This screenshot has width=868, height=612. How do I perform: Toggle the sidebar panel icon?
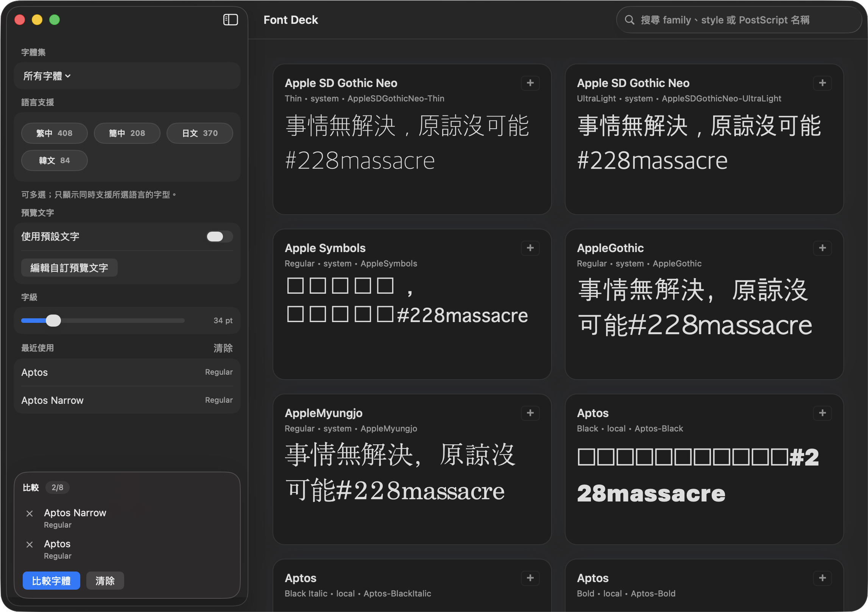tap(230, 20)
